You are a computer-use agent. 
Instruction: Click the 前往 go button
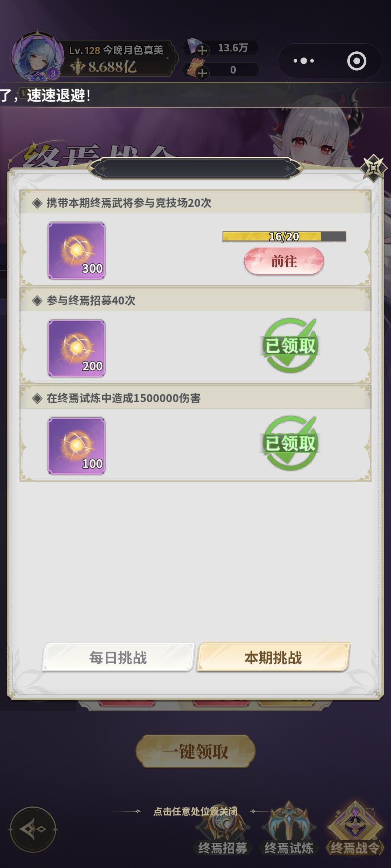point(284,261)
